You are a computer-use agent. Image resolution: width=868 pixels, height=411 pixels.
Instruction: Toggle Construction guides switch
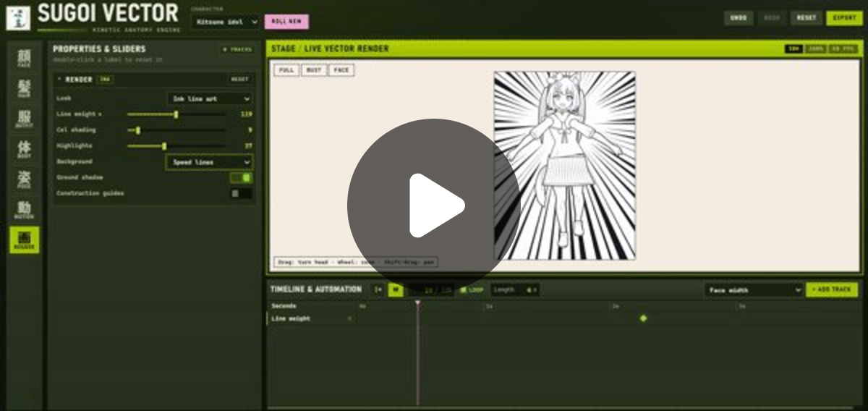tap(242, 193)
